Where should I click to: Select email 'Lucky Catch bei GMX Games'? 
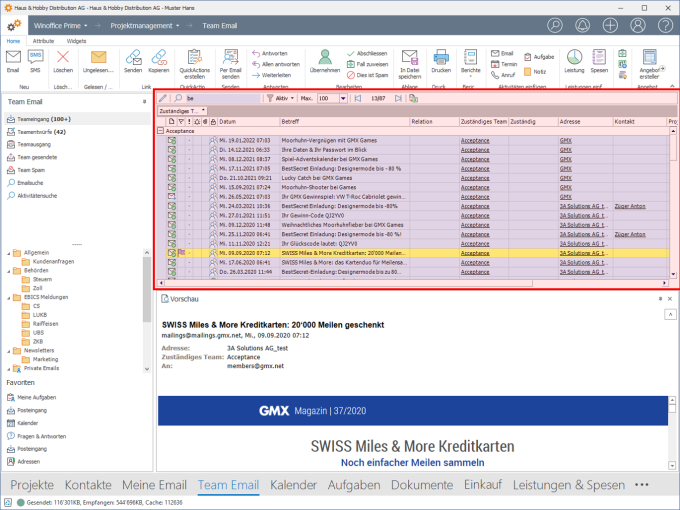[317, 178]
